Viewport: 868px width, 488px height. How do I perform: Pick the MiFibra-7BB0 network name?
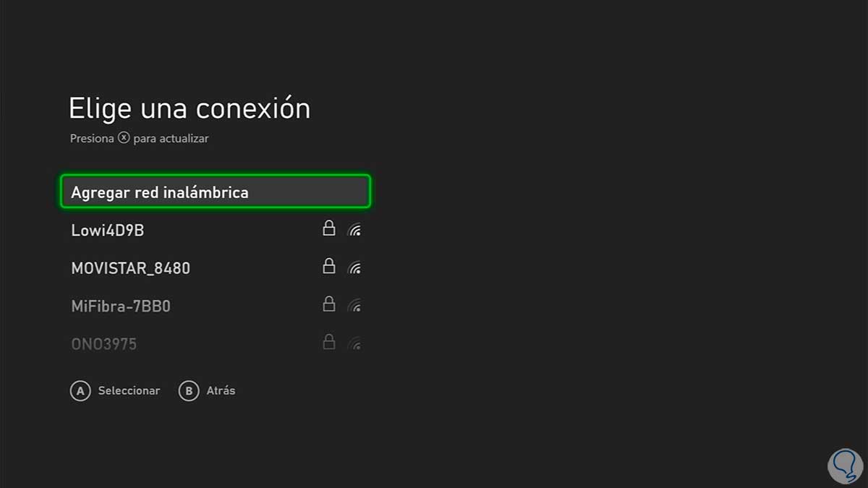(x=121, y=307)
